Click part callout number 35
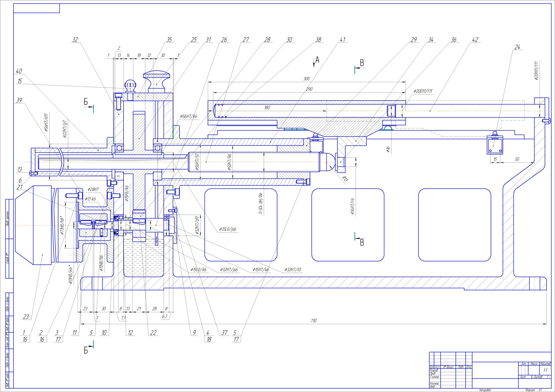The width and height of the screenshot is (555, 392). [169, 40]
